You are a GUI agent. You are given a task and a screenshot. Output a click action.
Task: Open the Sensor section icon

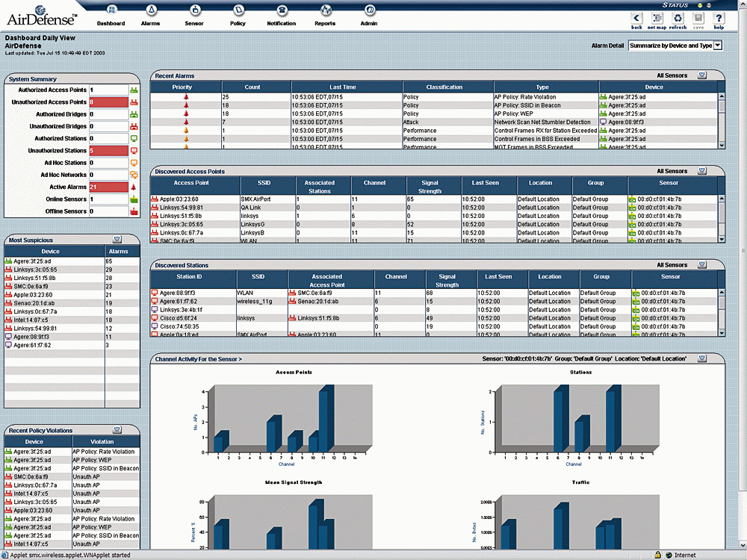point(194,10)
